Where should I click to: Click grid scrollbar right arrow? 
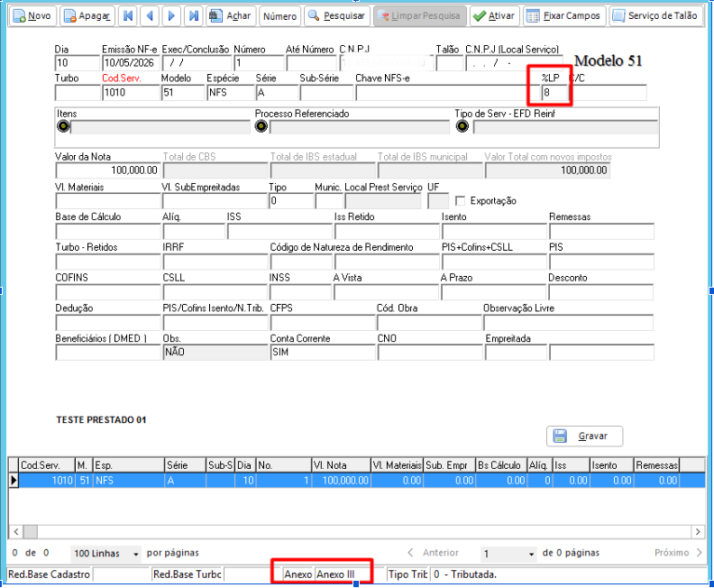pyautogui.click(x=698, y=531)
